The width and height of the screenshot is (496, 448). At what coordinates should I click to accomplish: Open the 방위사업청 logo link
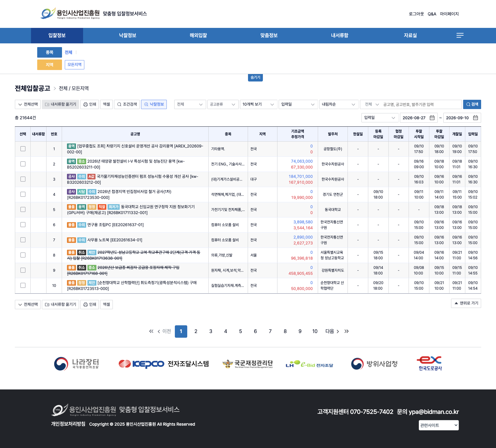pyautogui.click(x=374, y=364)
